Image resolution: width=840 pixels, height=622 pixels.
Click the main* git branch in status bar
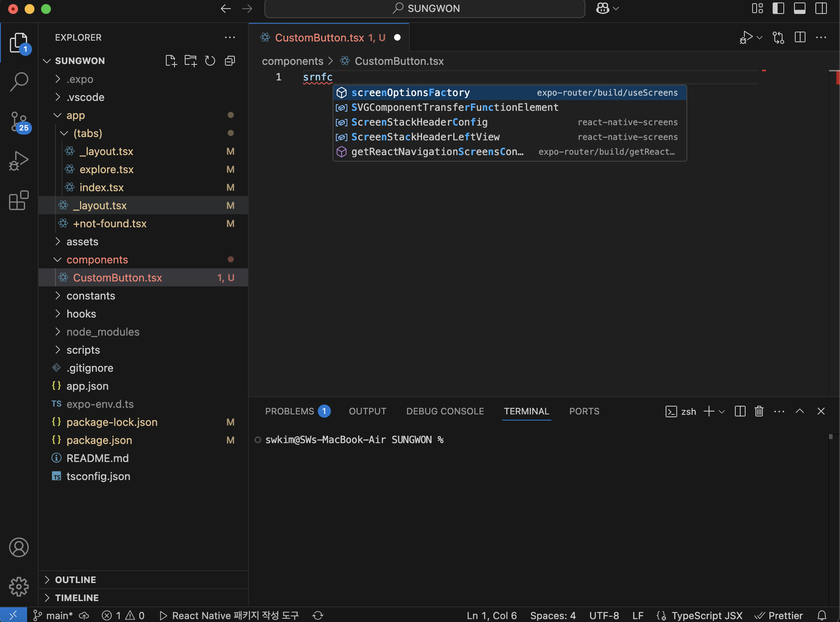(53, 615)
